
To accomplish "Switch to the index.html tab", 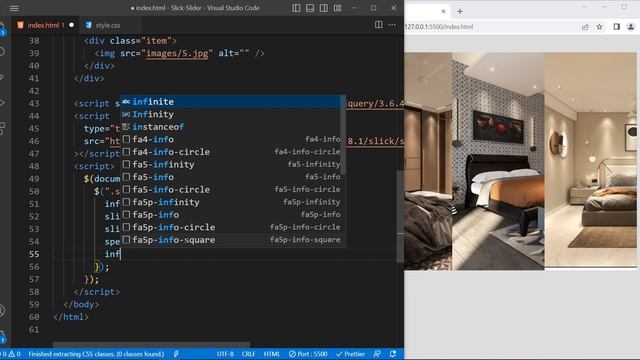I will click(x=43, y=25).
